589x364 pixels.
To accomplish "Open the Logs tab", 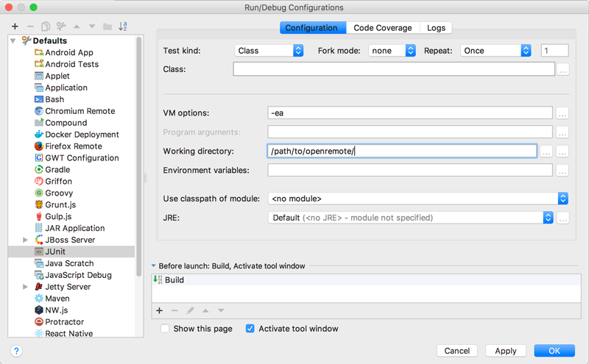I will (x=436, y=28).
